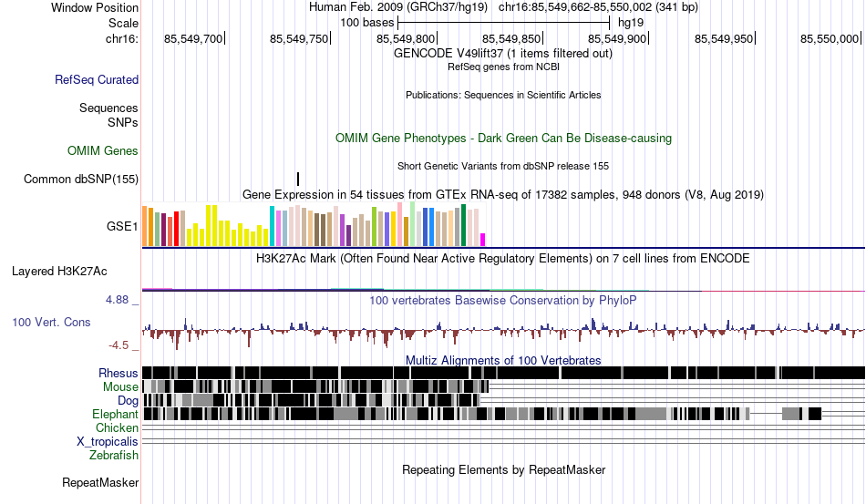
Task: Click Short Genetic Variants from dbSNP title
Action: [503, 166]
